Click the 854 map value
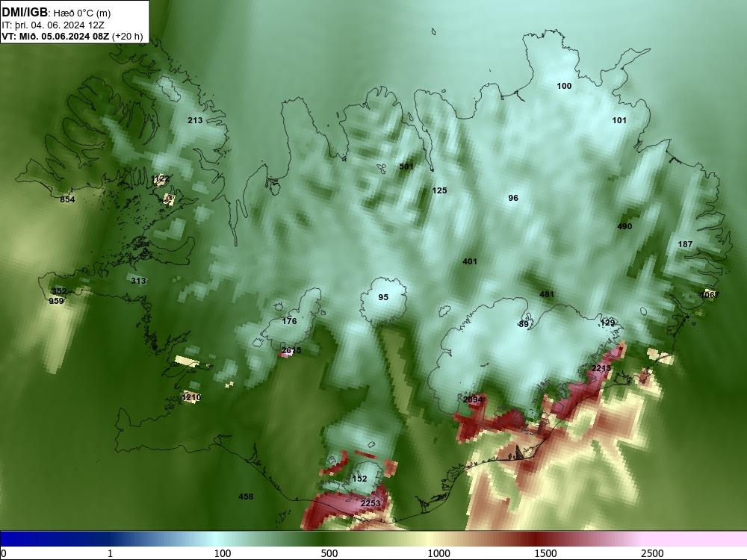The image size is (747, 560). 67,199
